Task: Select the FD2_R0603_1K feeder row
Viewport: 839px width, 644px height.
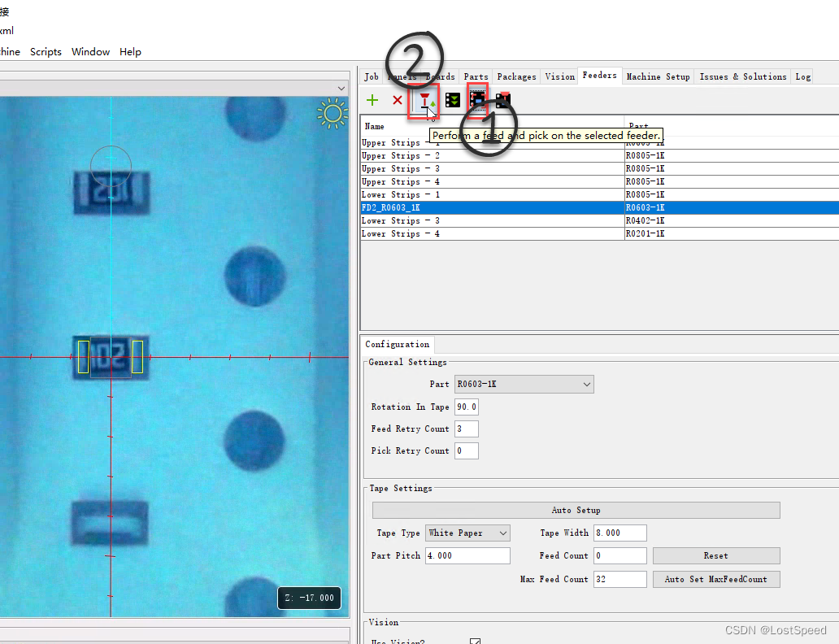Action: [x=599, y=207]
